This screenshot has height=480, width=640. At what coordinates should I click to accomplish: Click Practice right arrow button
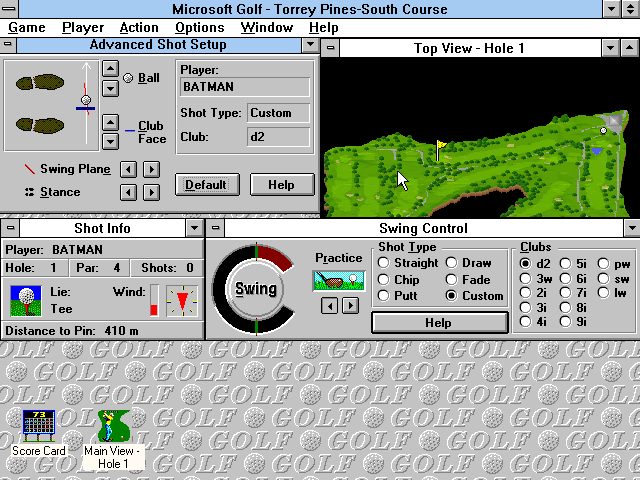(x=351, y=305)
